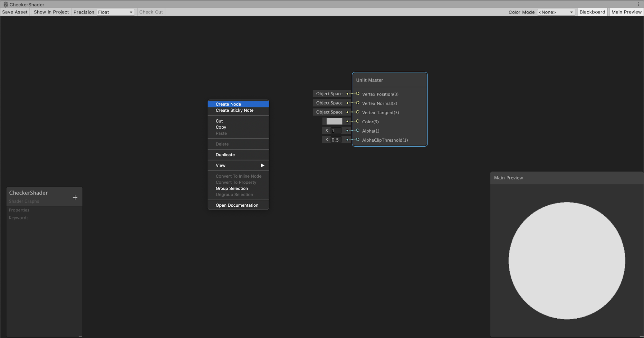Image resolution: width=644 pixels, height=338 pixels.
Task: Select Create Node from context menu
Action: [228, 104]
